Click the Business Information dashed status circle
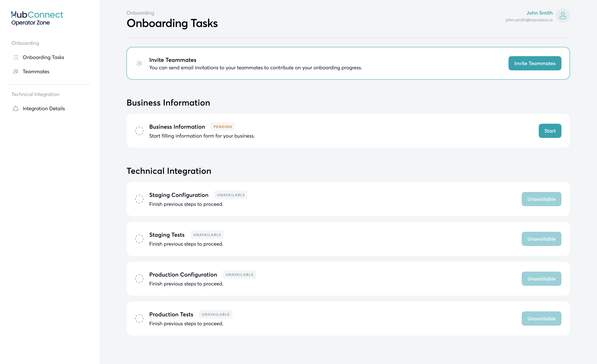The width and height of the screenshot is (597, 364). point(139,131)
